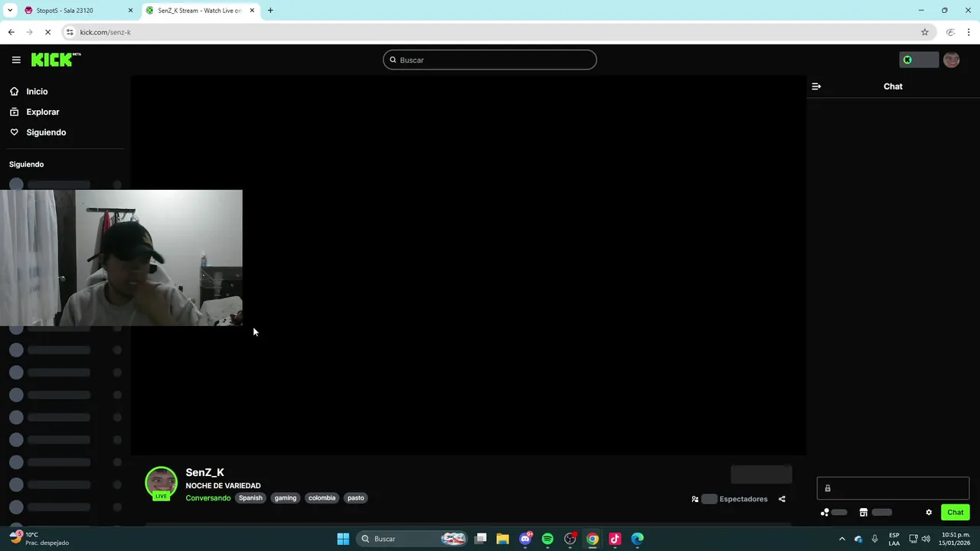This screenshot has height=551, width=980.
Task: Open the taskbar clock showing 10:51 p.m.
Action: (955, 539)
